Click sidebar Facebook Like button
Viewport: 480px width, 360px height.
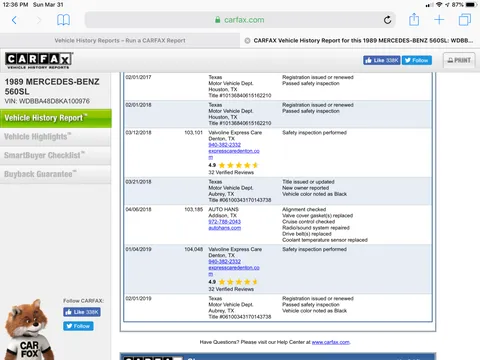[x=82, y=312]
